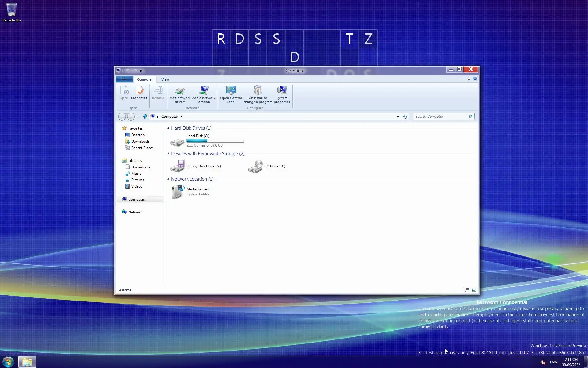This screenshot has height=368, width=588.
Task: Select the CD Drive (D:) icon
Action: [x=255, y=167]
